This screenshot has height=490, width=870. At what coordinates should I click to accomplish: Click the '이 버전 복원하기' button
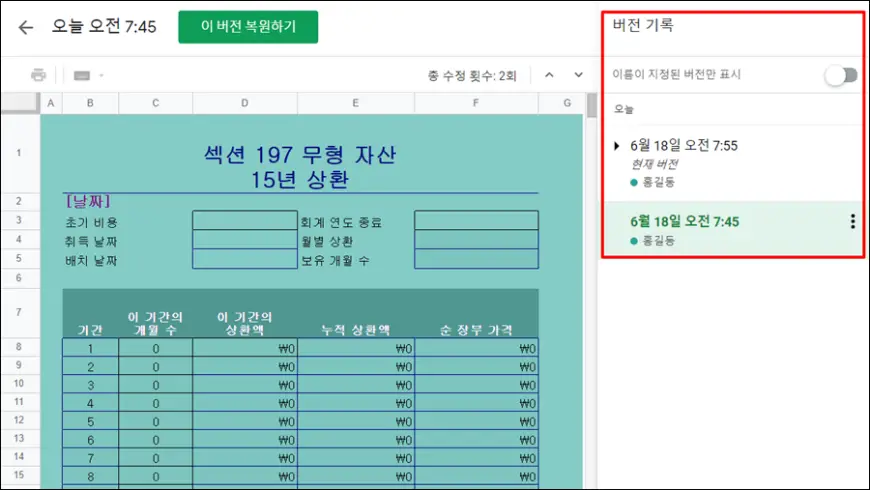point(248,27)
